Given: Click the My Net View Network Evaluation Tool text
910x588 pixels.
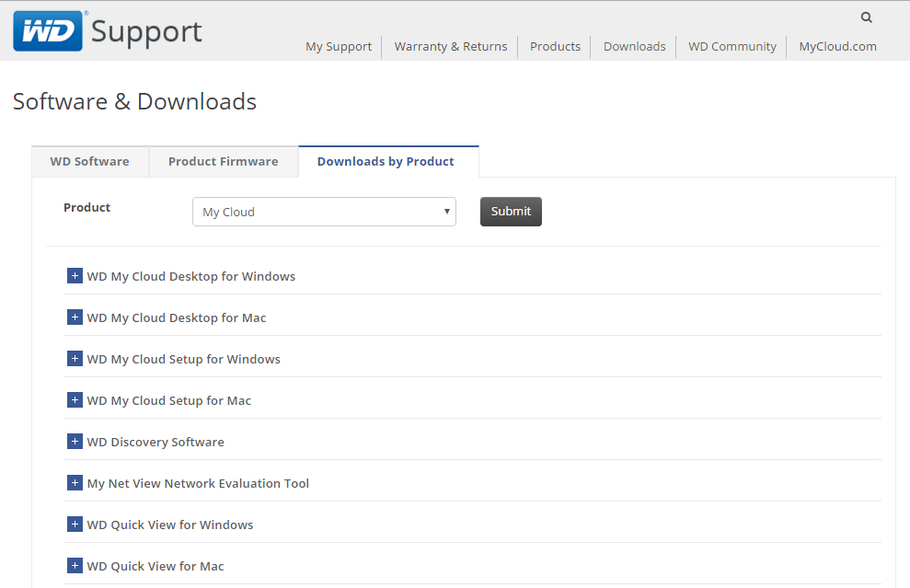Looking at the screenshot, I should (198, 483).
